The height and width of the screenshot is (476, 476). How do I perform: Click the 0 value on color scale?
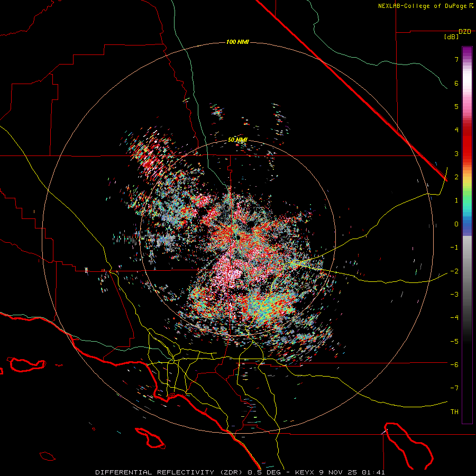click(456, 224)
